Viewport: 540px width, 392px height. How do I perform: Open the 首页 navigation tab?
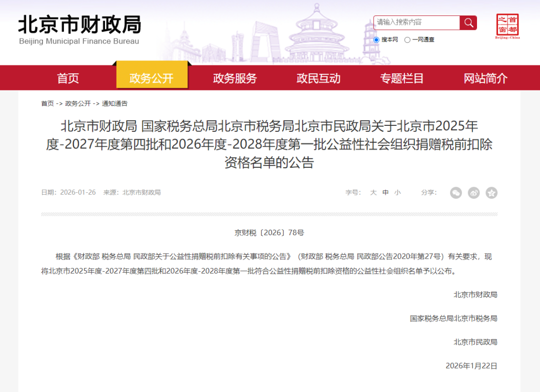(x=68, y=78)
